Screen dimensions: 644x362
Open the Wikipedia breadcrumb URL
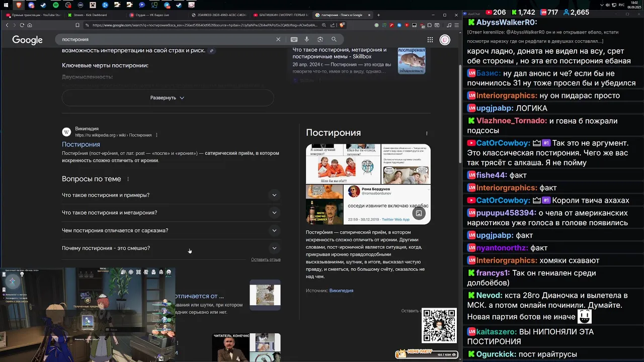113,135
